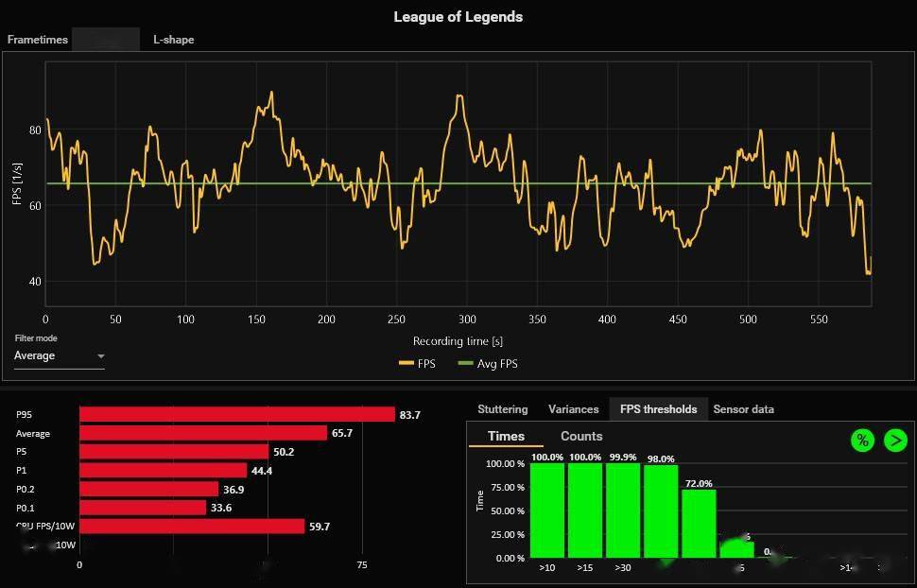Toggle the Avg FPS legend entry
The width and height of the screenshot is (917, 588).
(x=488, y=363)
